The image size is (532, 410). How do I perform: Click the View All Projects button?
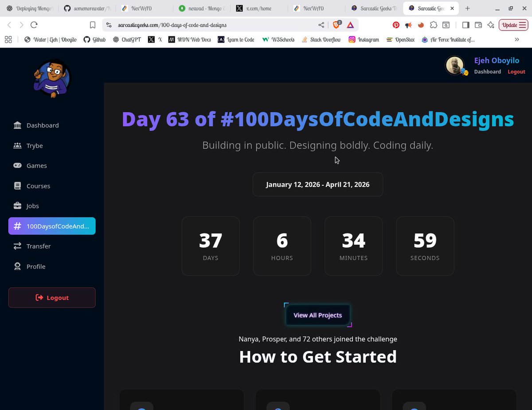tap(318, 315)
